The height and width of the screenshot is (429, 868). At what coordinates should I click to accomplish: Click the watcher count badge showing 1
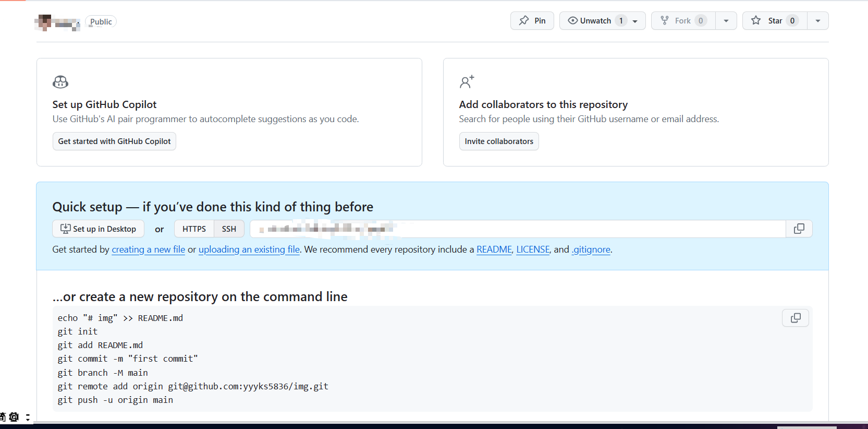tap(621, 21)
